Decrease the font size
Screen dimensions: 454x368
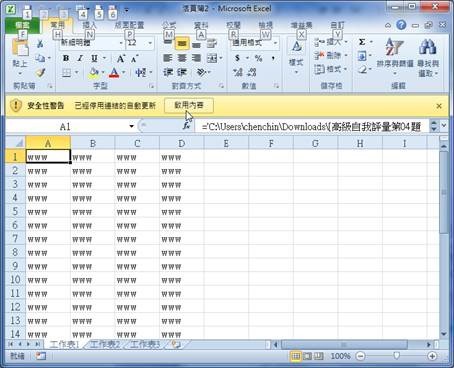(x=134, y=59)
